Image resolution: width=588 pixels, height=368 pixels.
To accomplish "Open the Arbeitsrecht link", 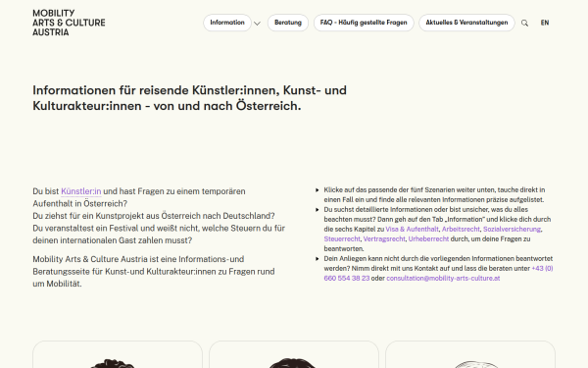I will click(x=461, y=229).
